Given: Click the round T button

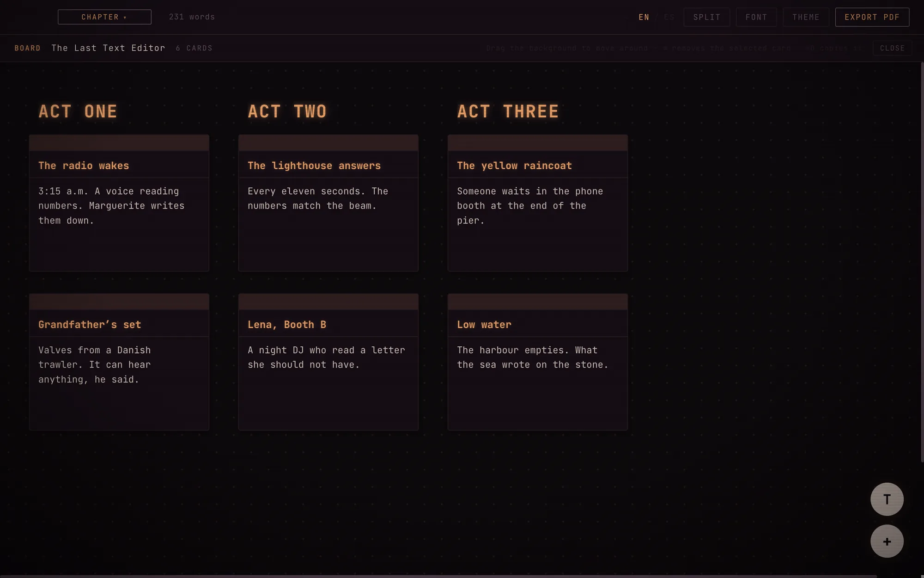Looking at the screenshot, I should coord(887,499).
